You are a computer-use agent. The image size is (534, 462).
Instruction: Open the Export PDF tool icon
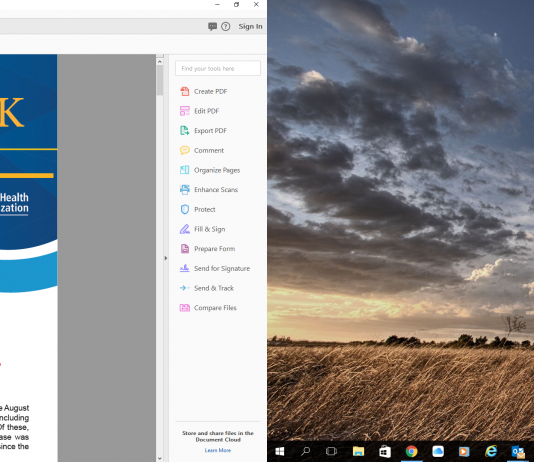click(185, 130)
